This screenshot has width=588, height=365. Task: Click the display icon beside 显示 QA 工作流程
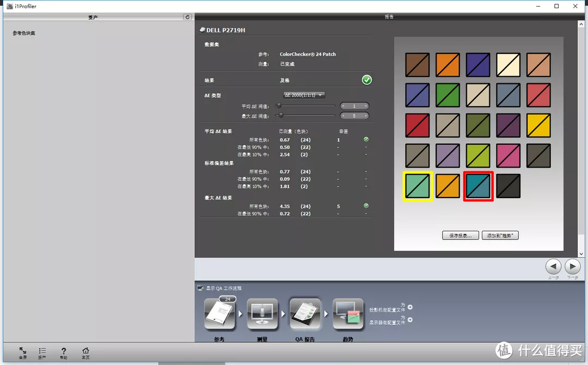click(x=200, y=288)
